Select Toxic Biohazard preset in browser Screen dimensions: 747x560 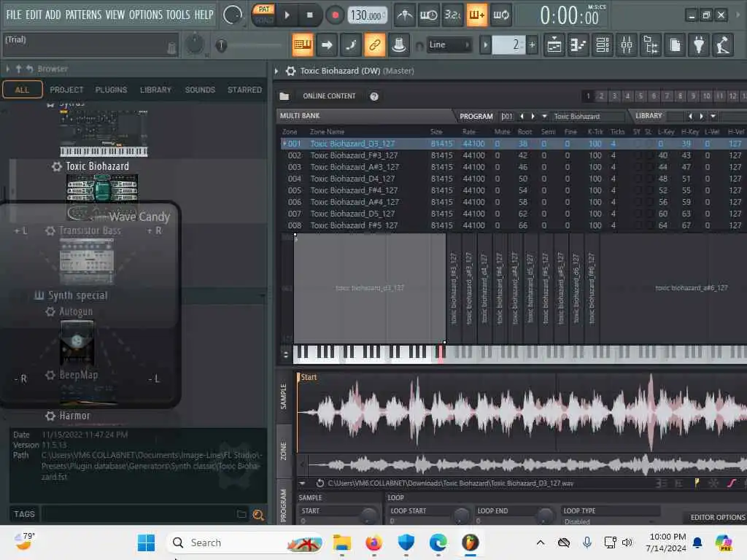click(x=97, y=166)
